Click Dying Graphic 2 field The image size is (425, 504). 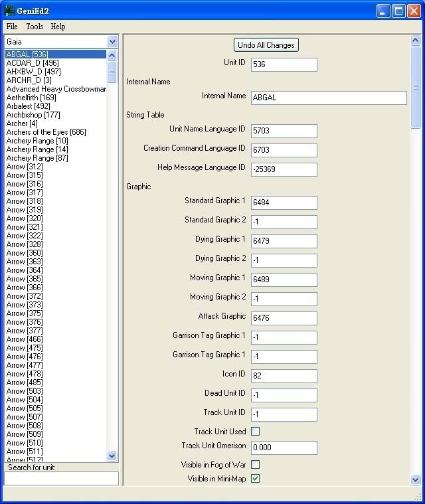pyautogui.click(x=284, y=260)
